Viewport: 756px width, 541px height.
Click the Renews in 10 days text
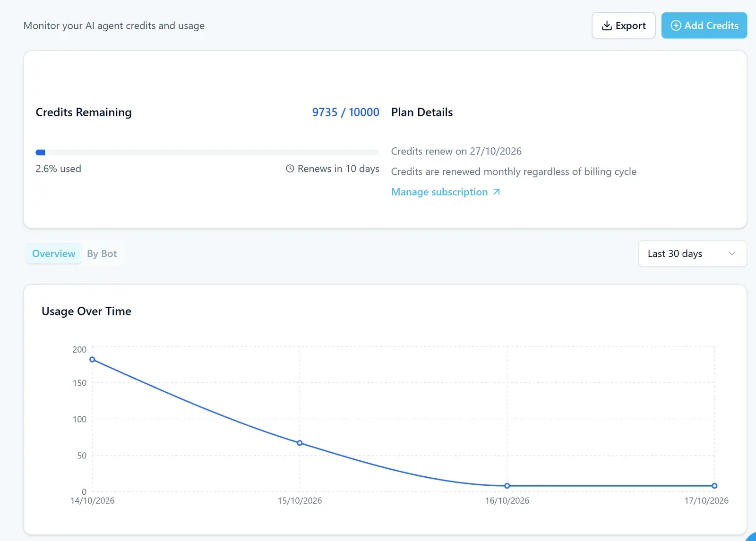click(338, 169)
